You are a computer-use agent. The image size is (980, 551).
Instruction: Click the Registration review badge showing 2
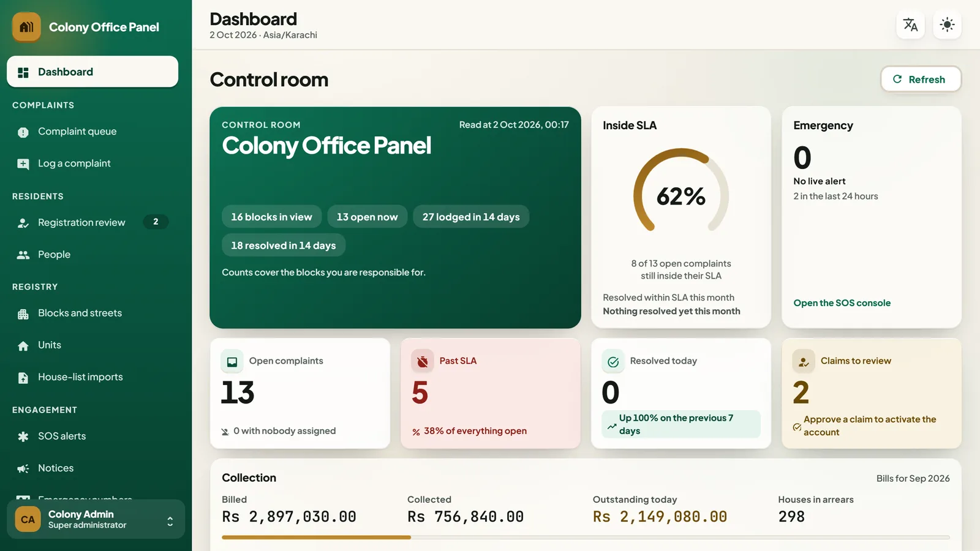[156, 222]
